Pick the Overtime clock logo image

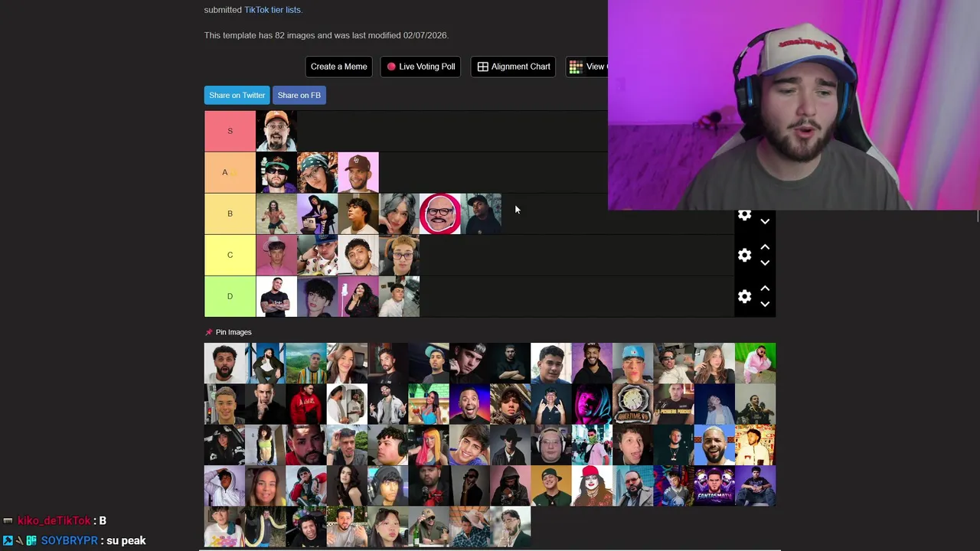(x=632, y=404)
